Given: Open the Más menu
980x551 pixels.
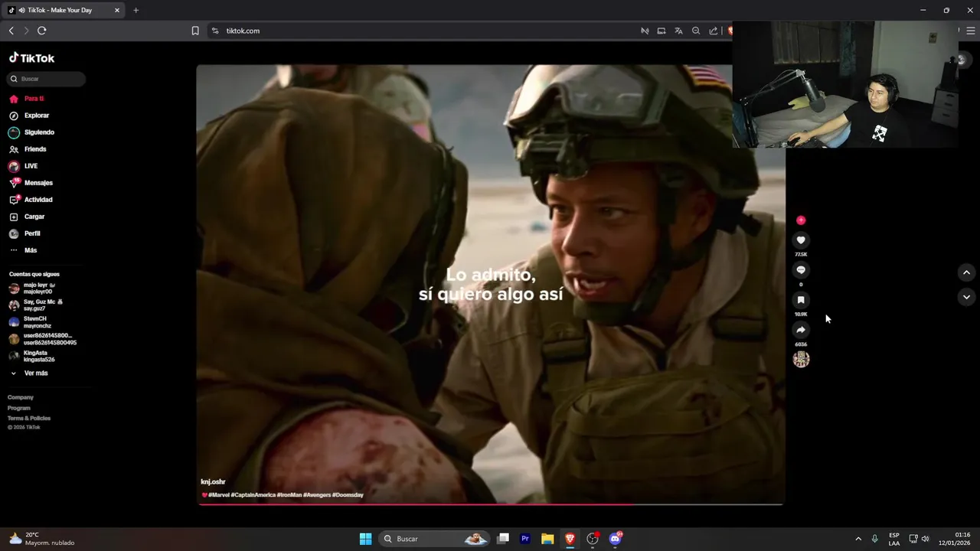Looking at the screenshot, I should 23,250.
